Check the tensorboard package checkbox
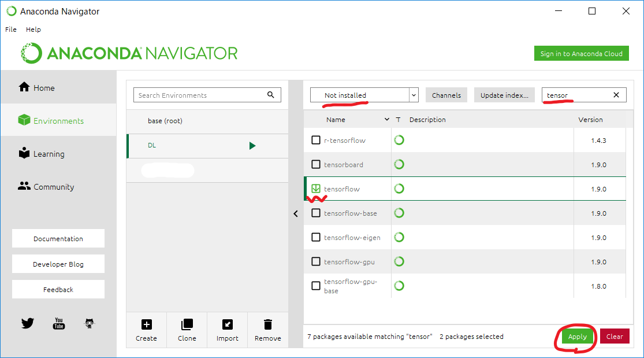 tap(316, 164)
